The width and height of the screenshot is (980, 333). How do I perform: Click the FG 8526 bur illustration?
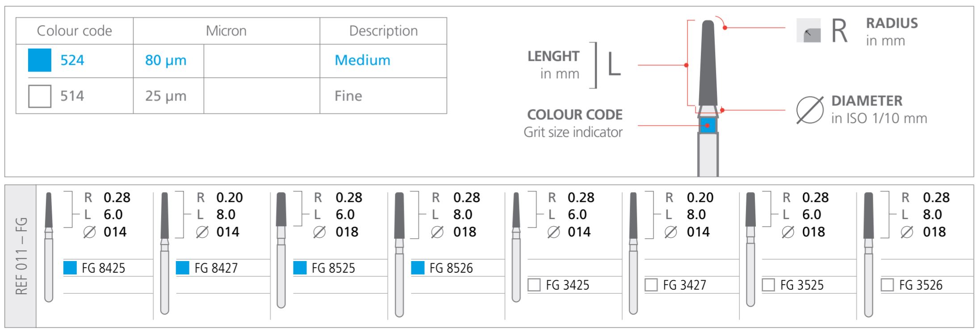point(399,255)
